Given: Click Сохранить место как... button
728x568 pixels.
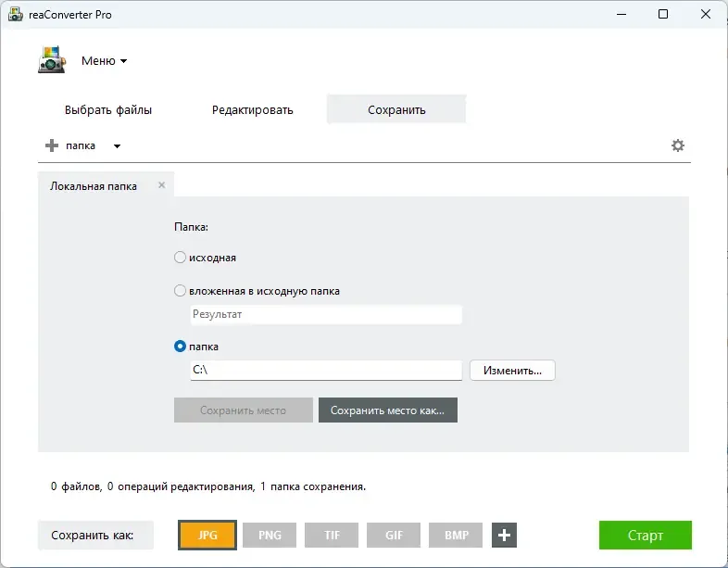Looking at the screenshot, I should (x=388, y=410).
